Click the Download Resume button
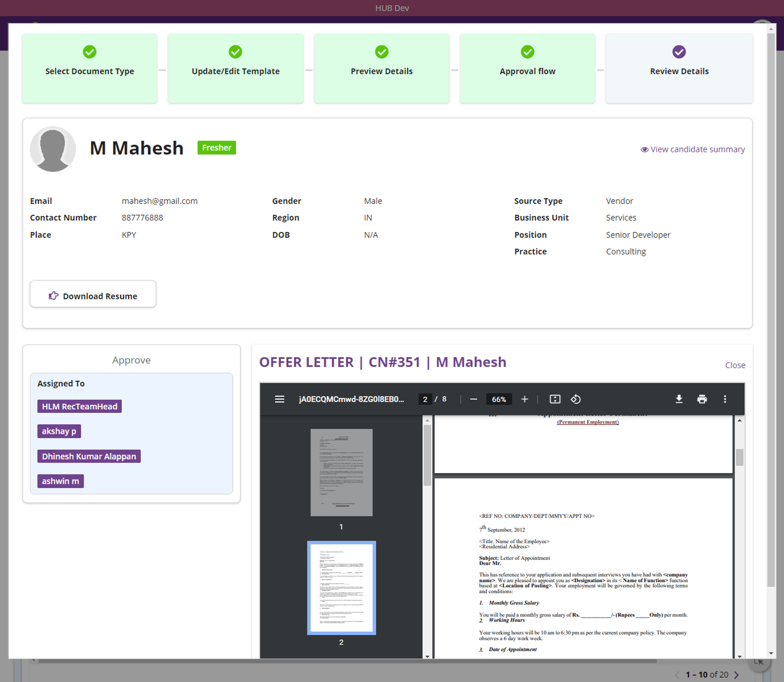The image size is (784, 682). click(93, 294)
